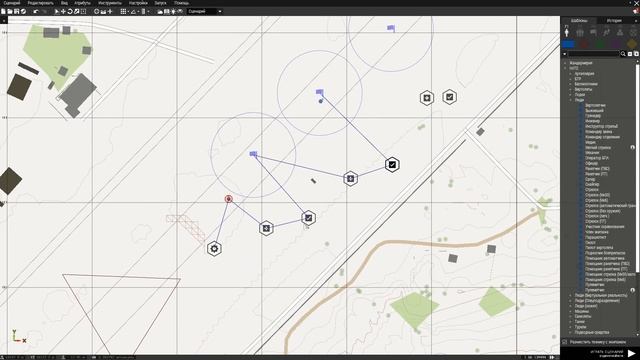Expand the Вертолеты category
Viewport: 640px width, 360px height.
coord(571,89)
